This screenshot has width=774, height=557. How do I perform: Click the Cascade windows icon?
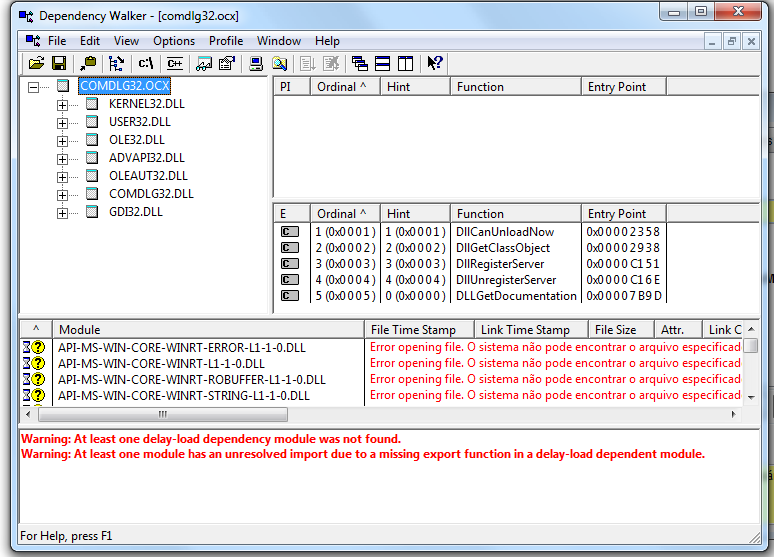[x=359, y=63]
